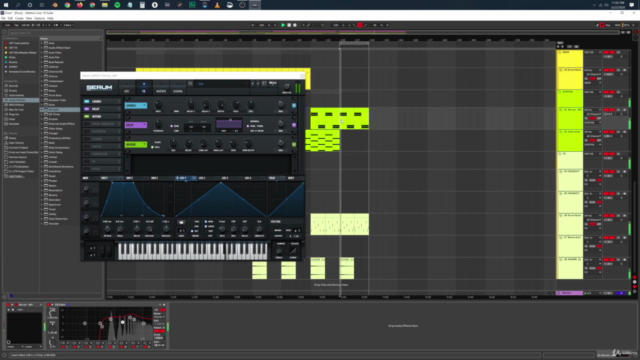This screenshot has width=640, height=360.
Task: Toggle Reverb module power button
Action: click(294, 144)
